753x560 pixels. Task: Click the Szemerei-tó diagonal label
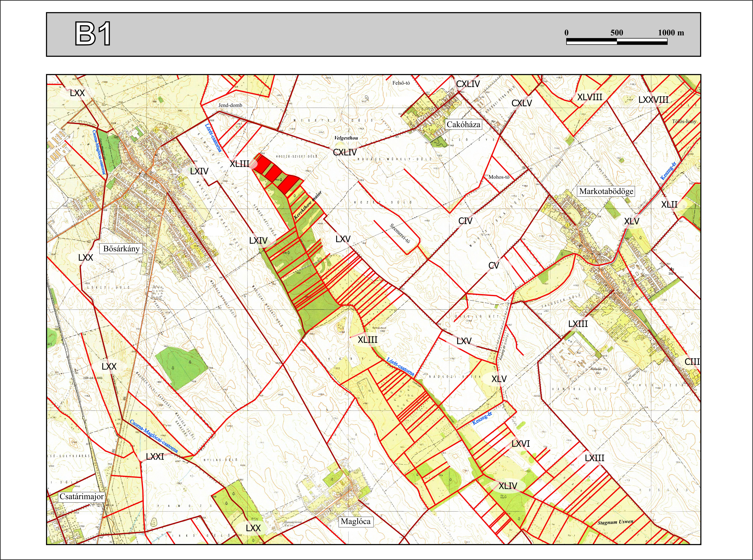coord(400,233)
